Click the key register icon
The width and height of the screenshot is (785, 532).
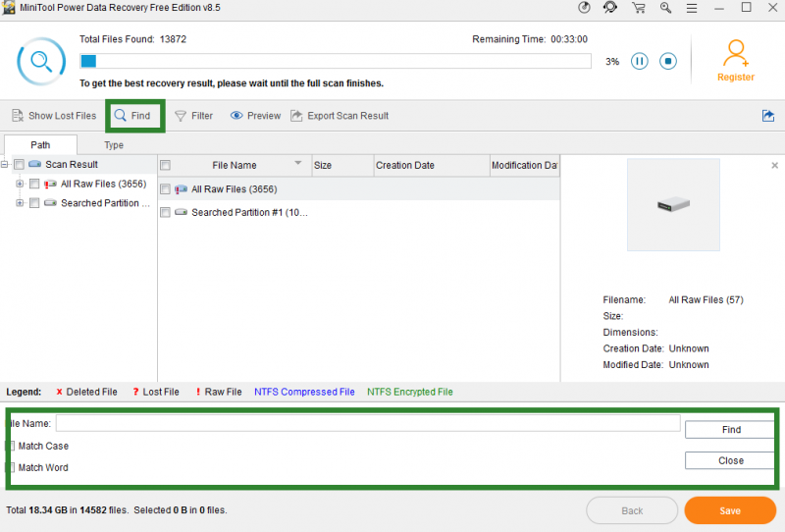665,8
